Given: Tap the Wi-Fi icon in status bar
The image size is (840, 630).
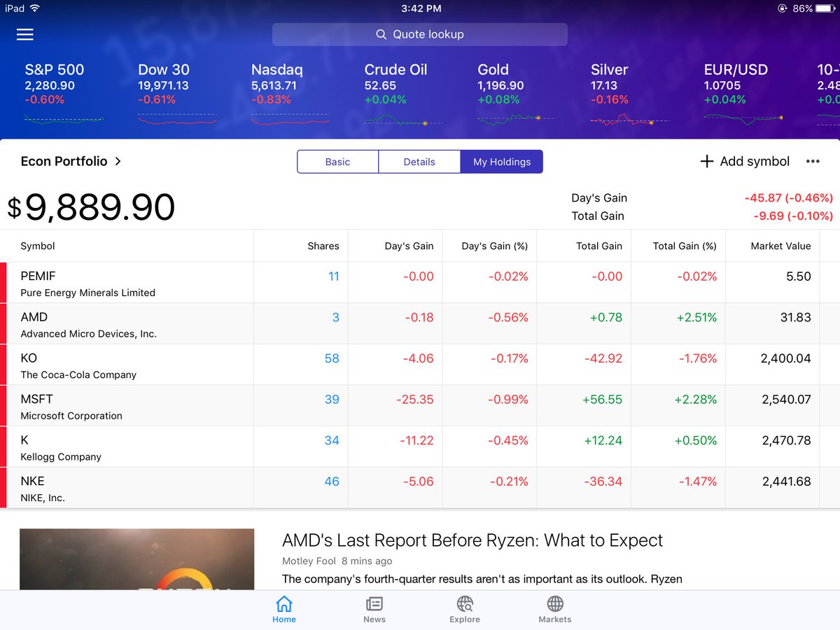Looking at the screenshot, I should tap(35, 8).
